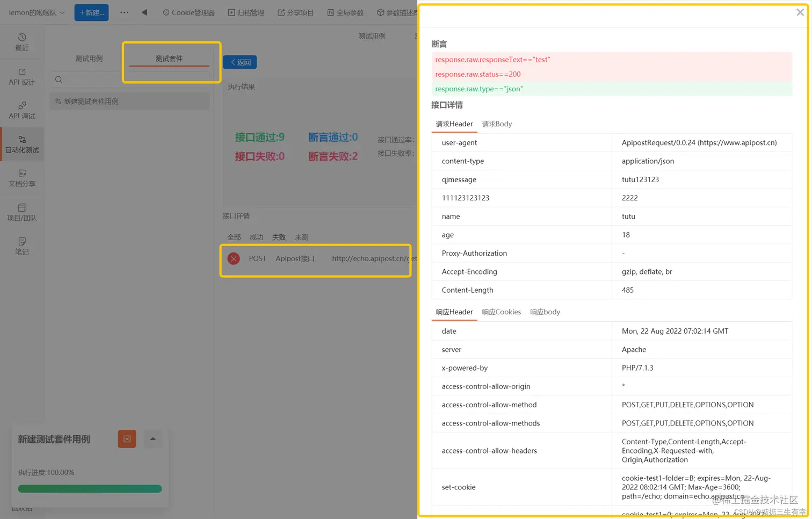Click the user-agent header row
Image resolution: width=812 pixels, height=519 pixels.
[x=612, y=143]
